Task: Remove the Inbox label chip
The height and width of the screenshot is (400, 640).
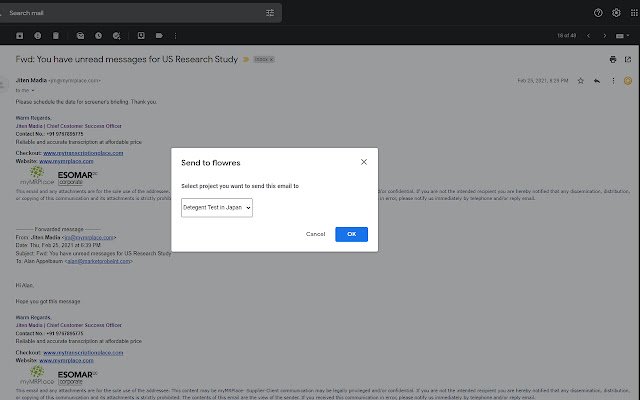Action: [x=271, y=60]
